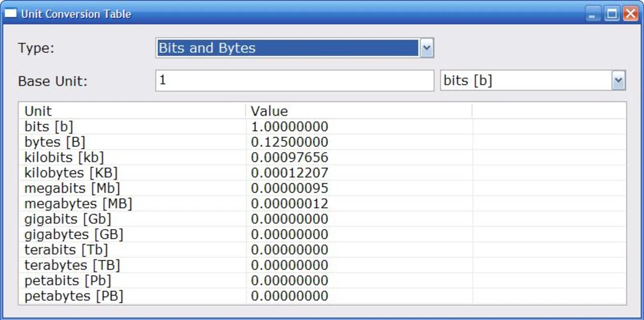Select the bits [b] table row
Viewport: 644px width, 320px height.
tap(322, 126)
